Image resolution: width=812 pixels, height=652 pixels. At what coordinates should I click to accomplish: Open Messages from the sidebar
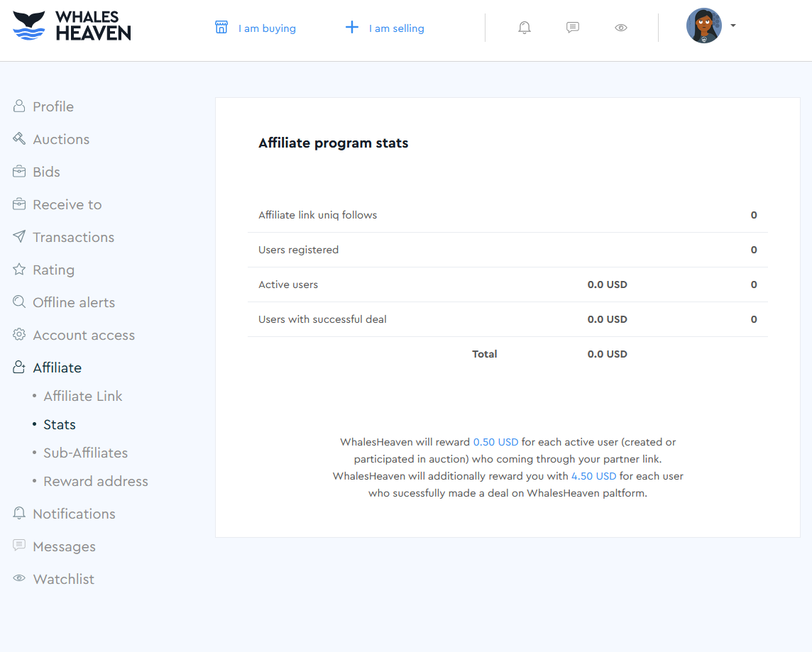point(64,547)
